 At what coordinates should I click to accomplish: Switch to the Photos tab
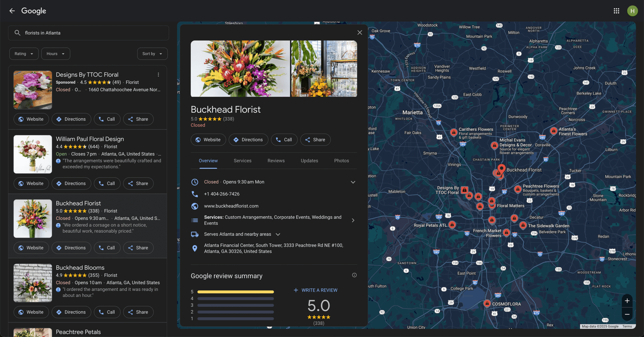pyautogui.click(x=342, y=161)
